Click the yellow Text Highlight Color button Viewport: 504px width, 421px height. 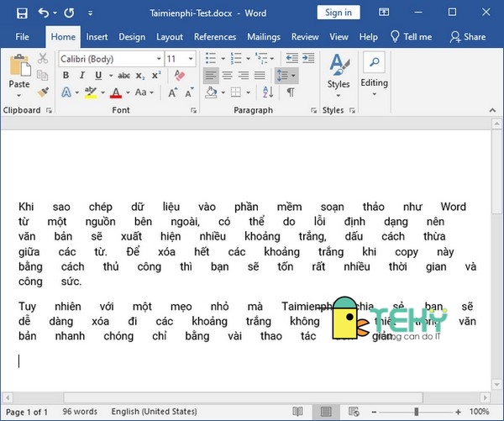pyautogui.click(x=91, y=92)
